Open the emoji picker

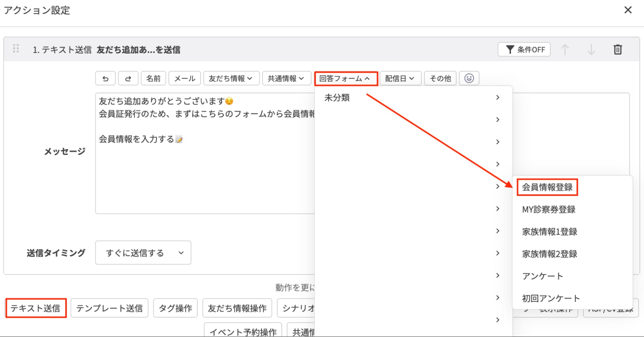469,78
